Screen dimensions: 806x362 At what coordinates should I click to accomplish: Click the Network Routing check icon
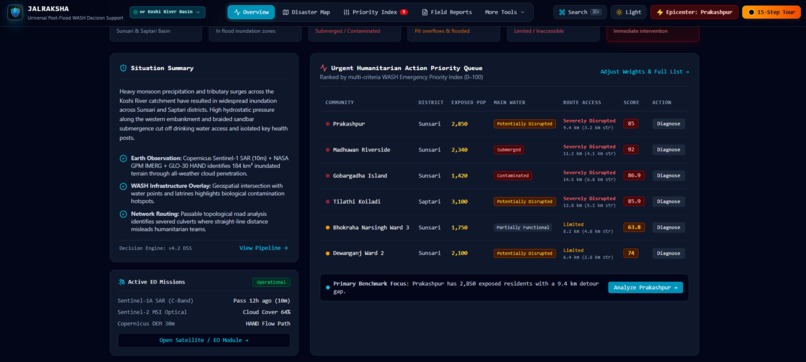click(x=123, y=214)
